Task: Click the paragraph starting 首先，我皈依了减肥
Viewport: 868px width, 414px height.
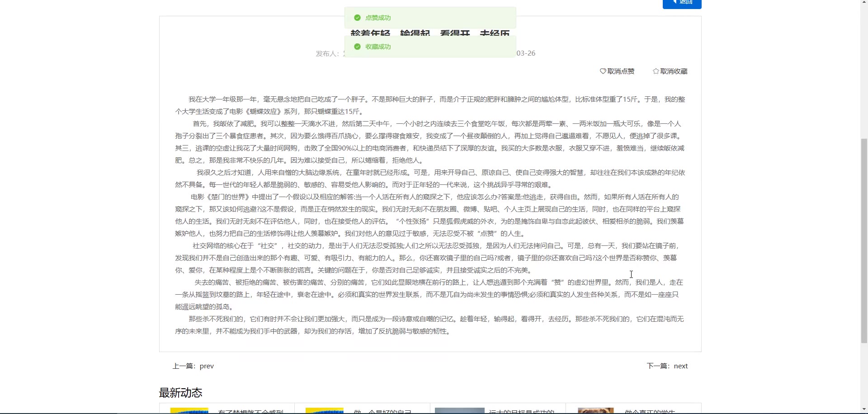Action: 430,142
